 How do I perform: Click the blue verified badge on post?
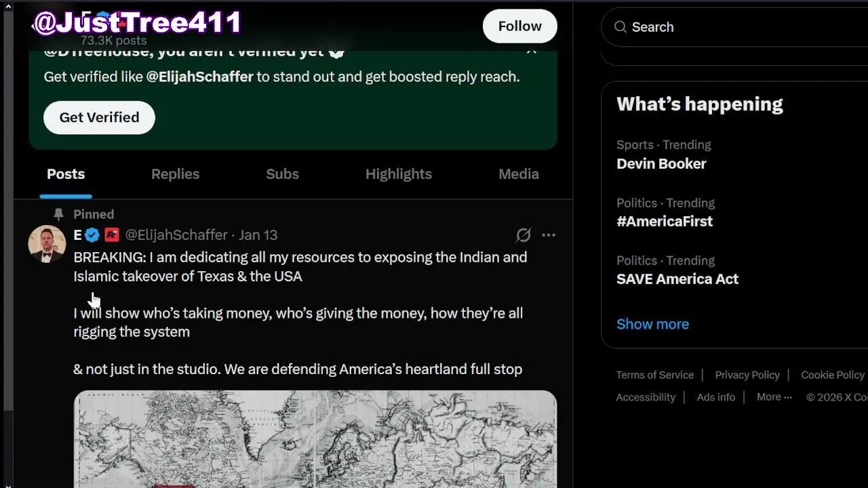[92, 235]
